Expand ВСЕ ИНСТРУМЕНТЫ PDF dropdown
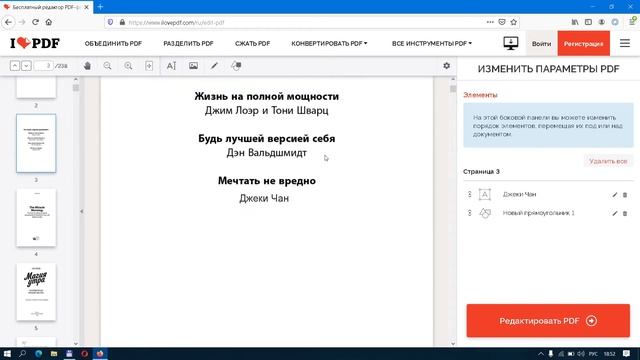Image resolution: width=640 pixels, height=360 pixels. click(431, 43)
